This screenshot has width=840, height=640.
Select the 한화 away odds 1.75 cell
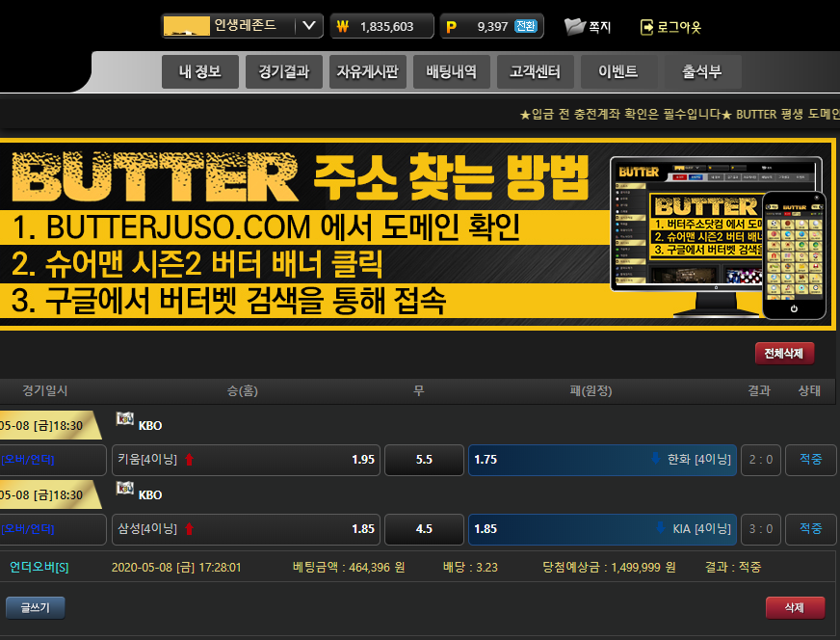(602, 460)
